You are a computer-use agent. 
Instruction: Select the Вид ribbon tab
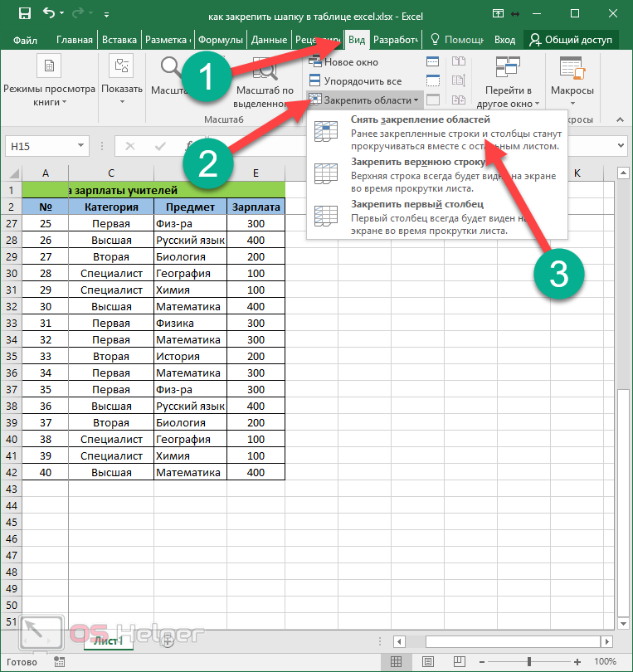pos(357,40)
